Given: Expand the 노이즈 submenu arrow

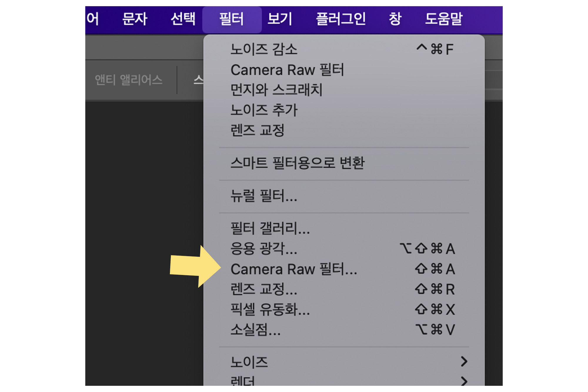Looking at the screenshot, I should [464, 362].
